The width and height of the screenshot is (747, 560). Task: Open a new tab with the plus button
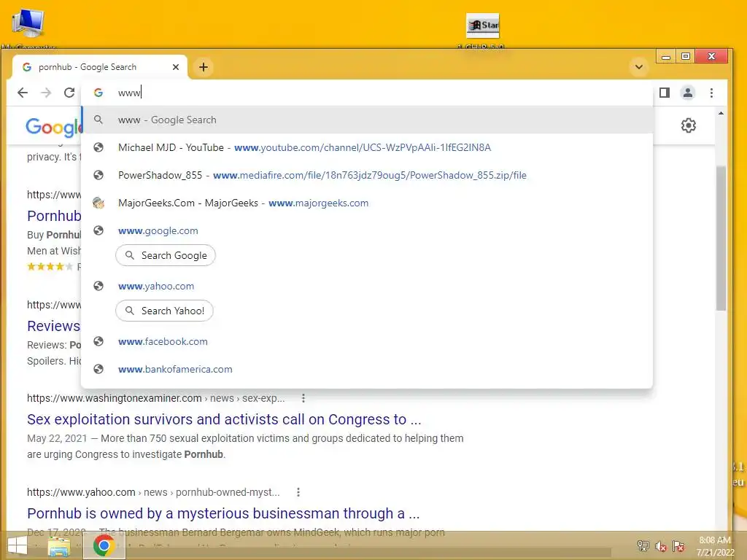[204, 67]
